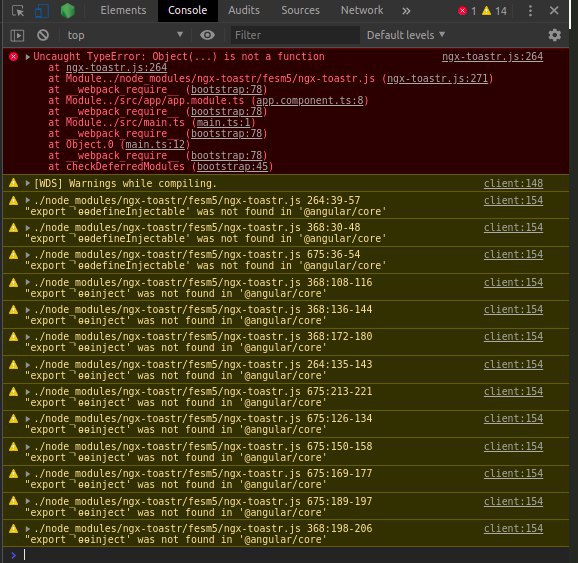This screenshot has width=578, height=563.
Task: Activate the inspect element picker icon
Action: click(x=17, y=11)
